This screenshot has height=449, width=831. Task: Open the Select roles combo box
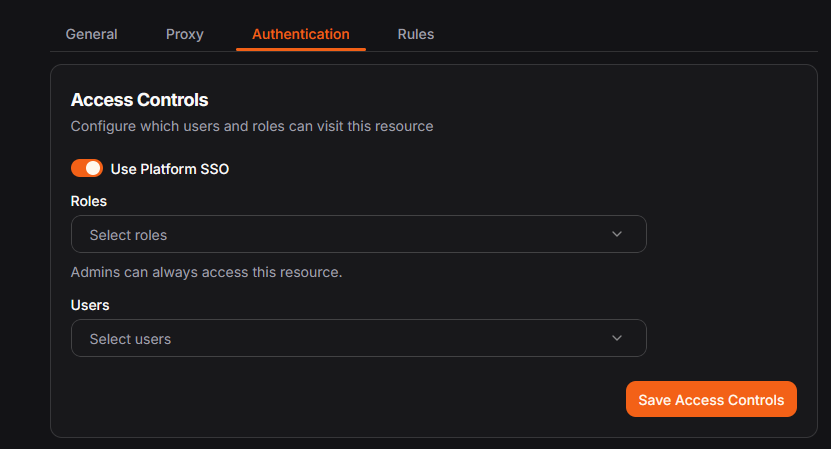(358, 234)
